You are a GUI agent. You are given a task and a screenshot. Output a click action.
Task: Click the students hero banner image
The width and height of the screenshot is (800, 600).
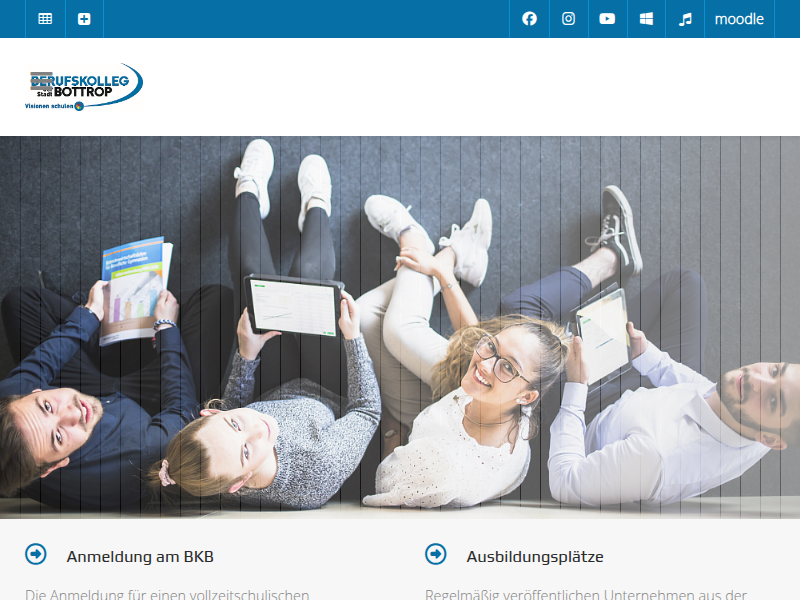point(400,327)
